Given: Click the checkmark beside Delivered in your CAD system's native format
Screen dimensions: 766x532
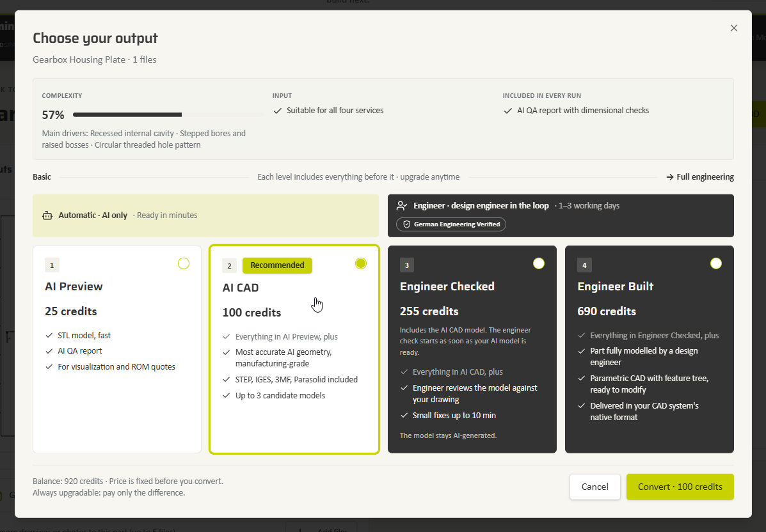Looking at the screenshot, I should tap(581, 405).
